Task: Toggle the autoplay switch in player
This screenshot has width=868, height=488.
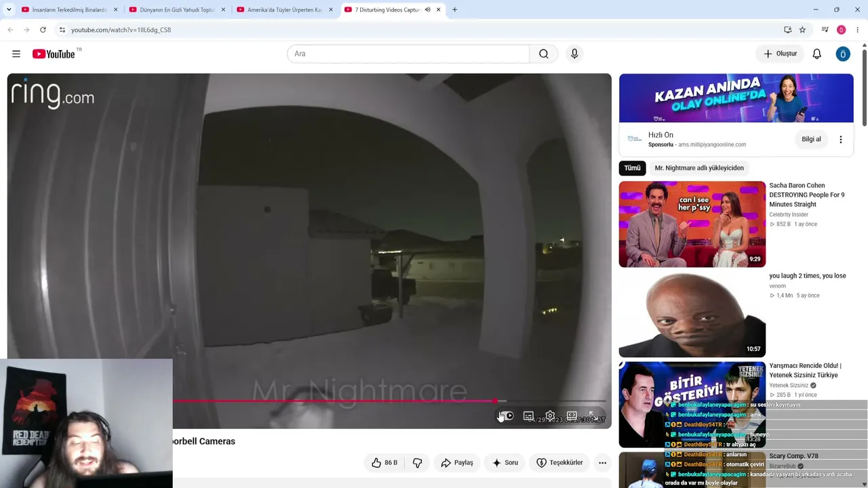Action: point(507,415)
